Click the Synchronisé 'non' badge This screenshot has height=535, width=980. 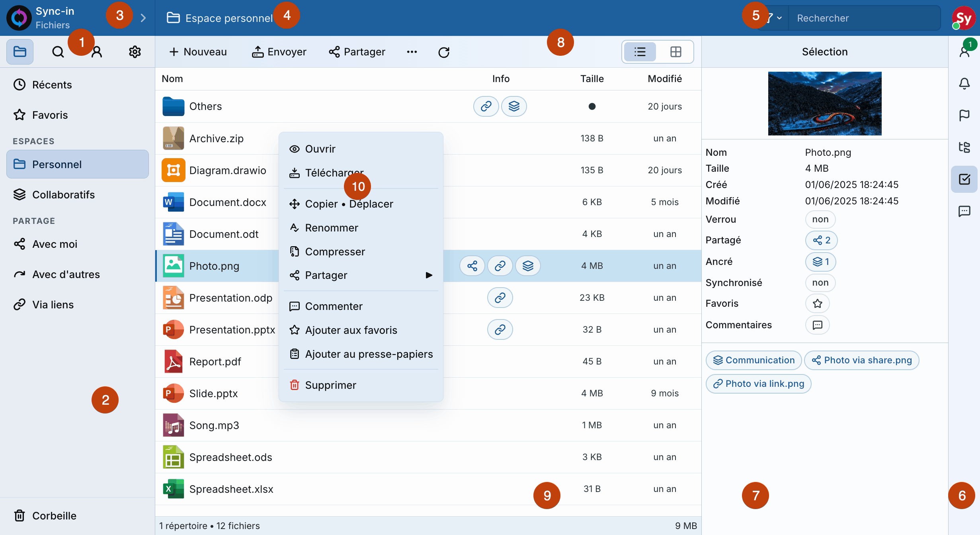820,283
